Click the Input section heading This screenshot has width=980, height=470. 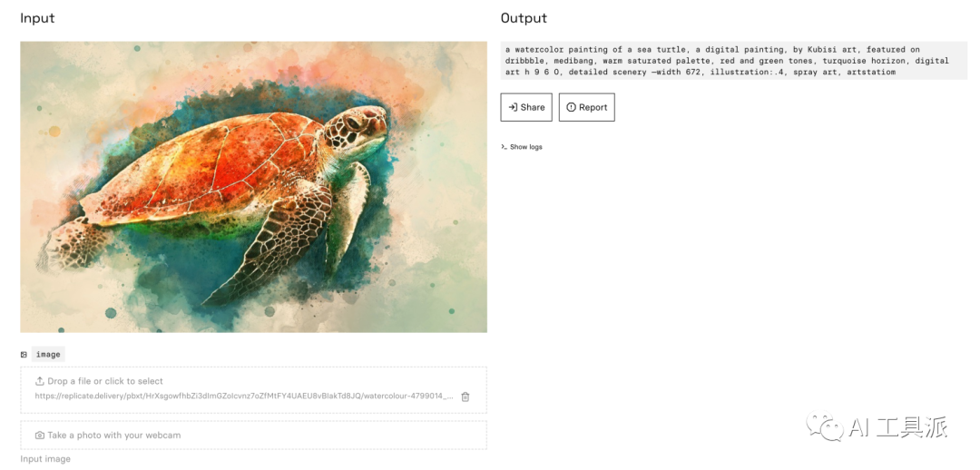tap(37, 18)
